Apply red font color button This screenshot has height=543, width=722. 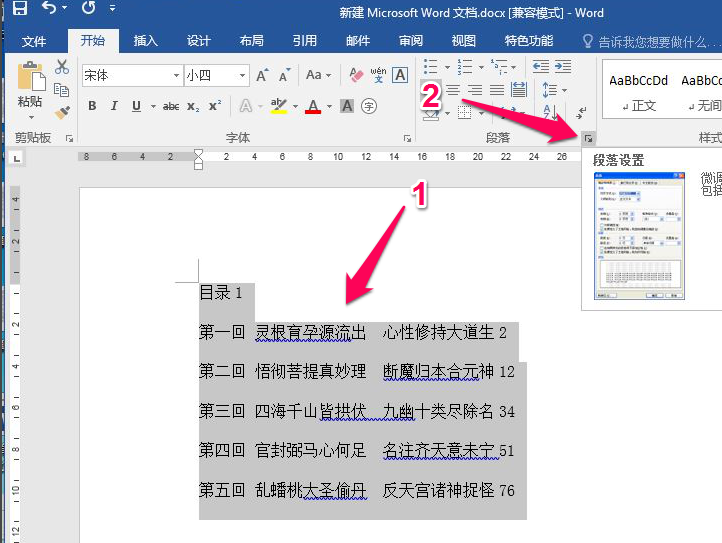[313, 106]
